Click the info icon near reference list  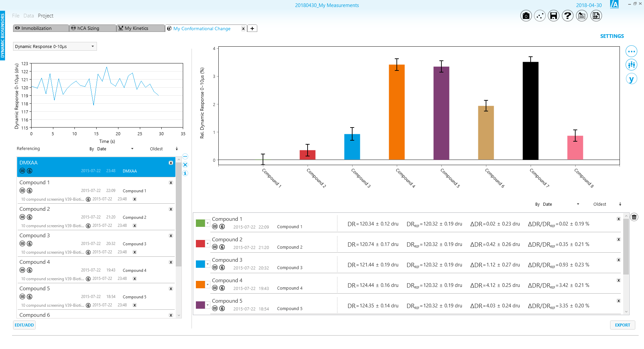click(x=185, y=173)
